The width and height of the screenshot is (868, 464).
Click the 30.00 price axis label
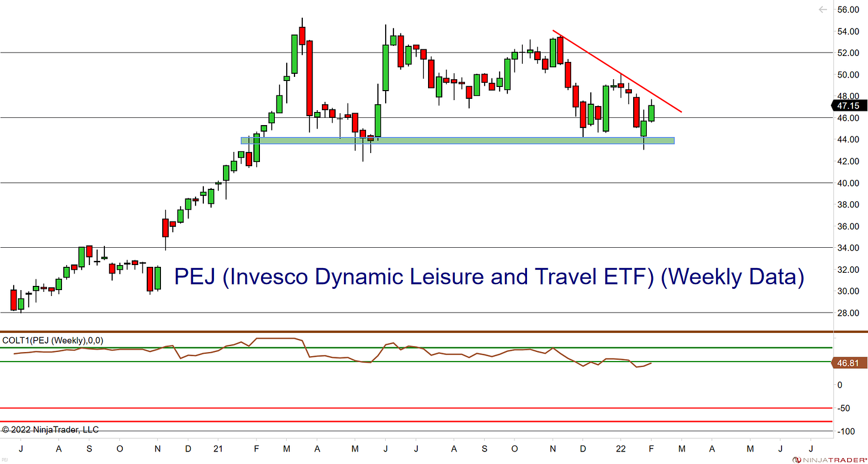[848, 291]
